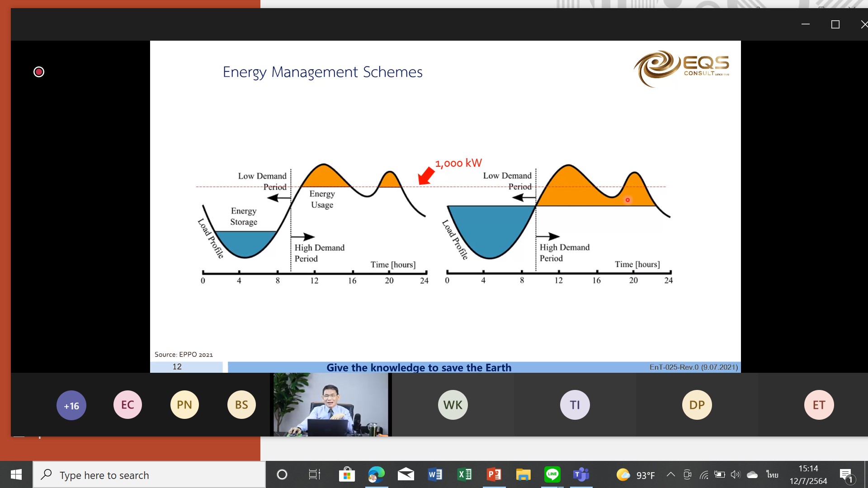Select participant avatar PN
Viewport: 868px width, 488px height.
click(184, 405)
